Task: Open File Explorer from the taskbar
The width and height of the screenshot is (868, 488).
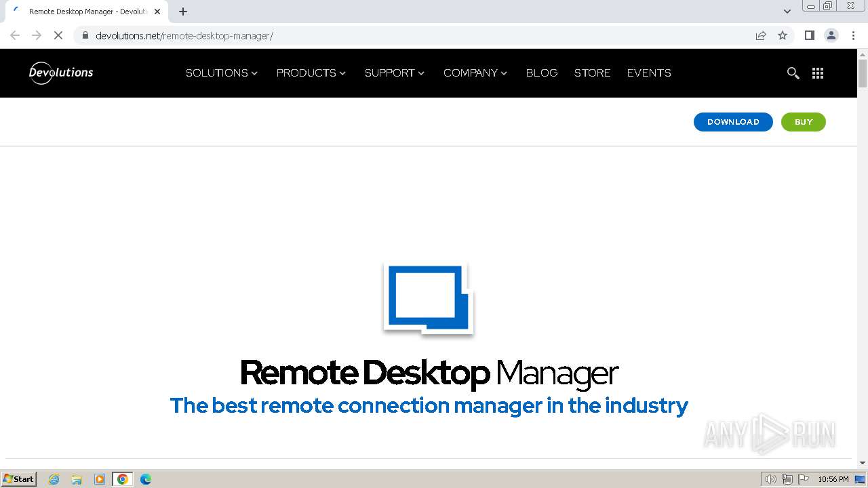Action: 77,479
